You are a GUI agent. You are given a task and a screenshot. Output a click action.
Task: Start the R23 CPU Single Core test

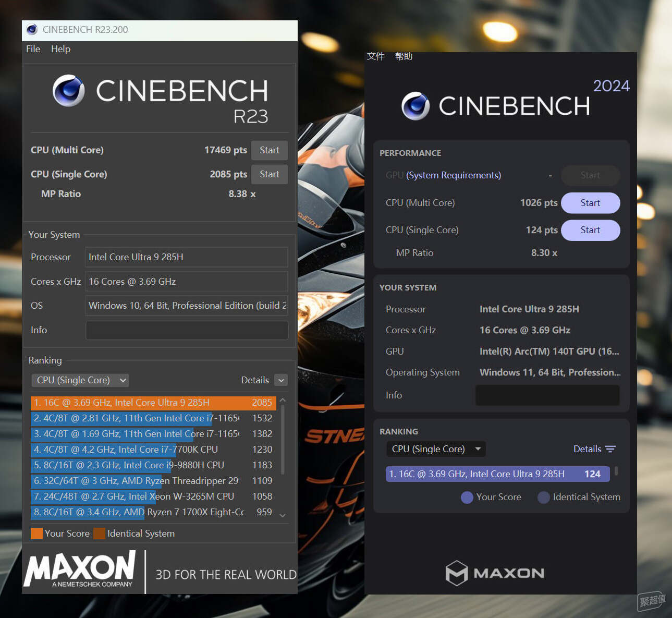coord(270,174)
